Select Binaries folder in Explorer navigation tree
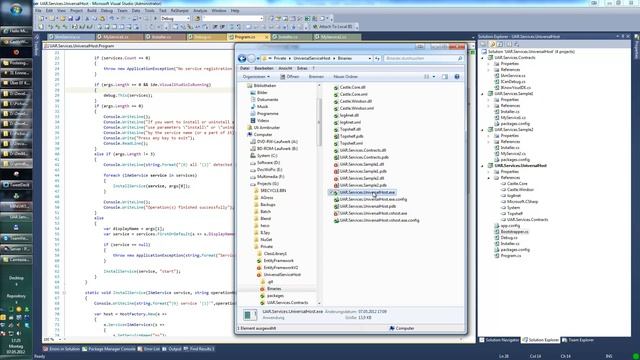 point(271,289)
